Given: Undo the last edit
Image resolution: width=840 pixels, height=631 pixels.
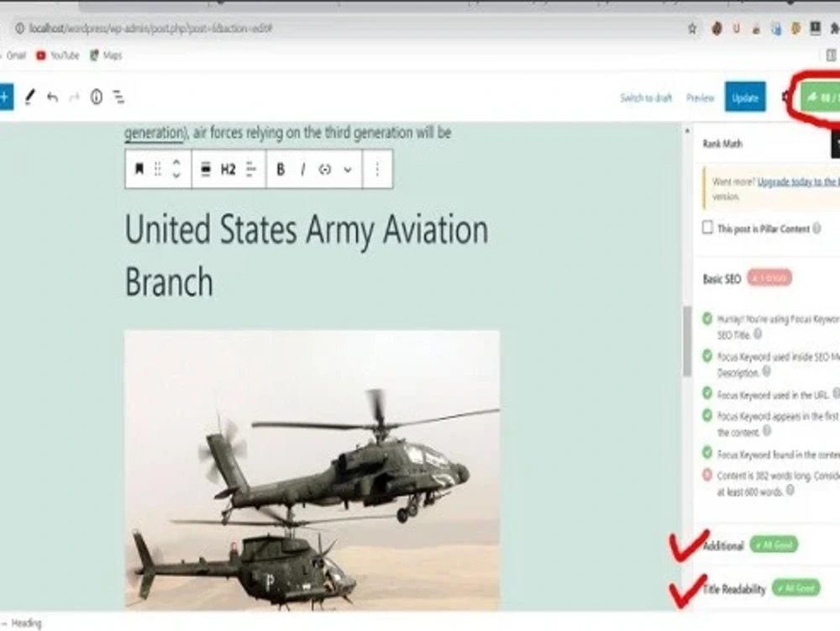Looking at the screenshot, I should tap(52, 97).
